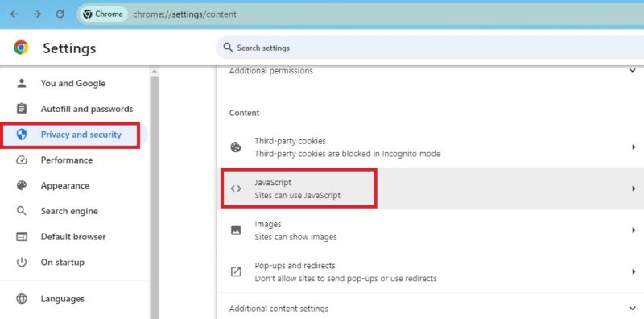Click 'Third-party cookies are blocked in Incognito mode'
The width and height of the screenshot is (644, 319).
(x=348, y=154)
